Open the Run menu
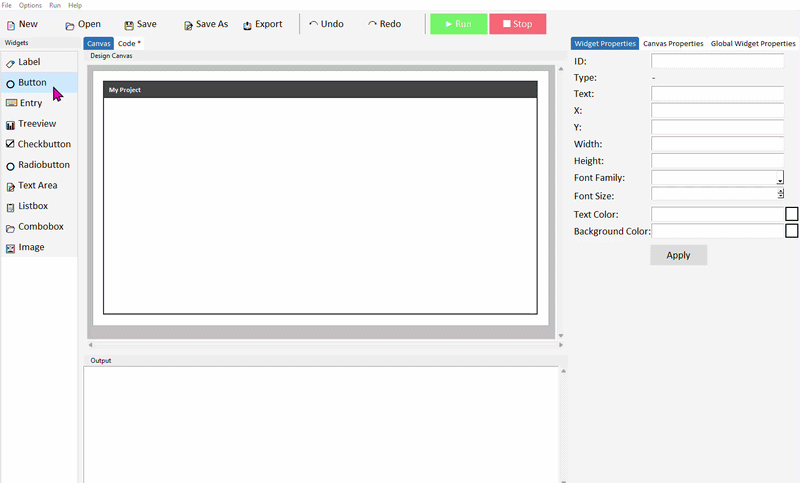 click(x=55, y=5)
